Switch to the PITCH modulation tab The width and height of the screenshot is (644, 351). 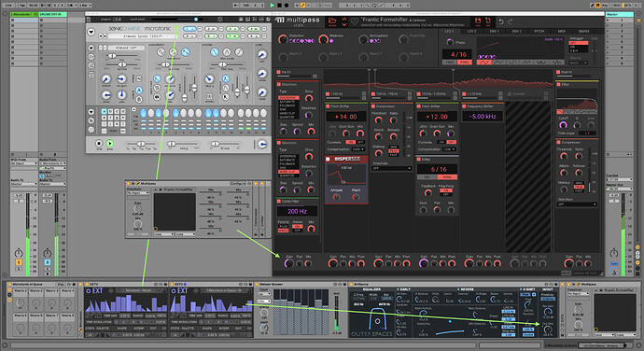pyautogui.click(x=539, y=31)
